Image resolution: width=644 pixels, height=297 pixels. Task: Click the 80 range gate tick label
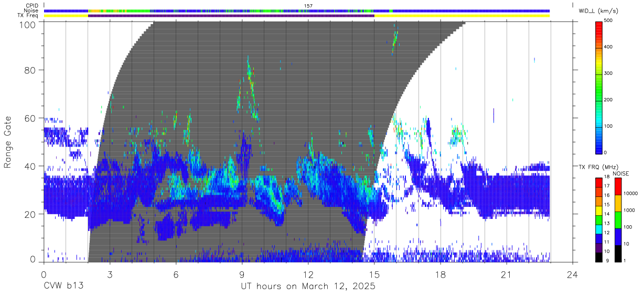tap(30, 70)
